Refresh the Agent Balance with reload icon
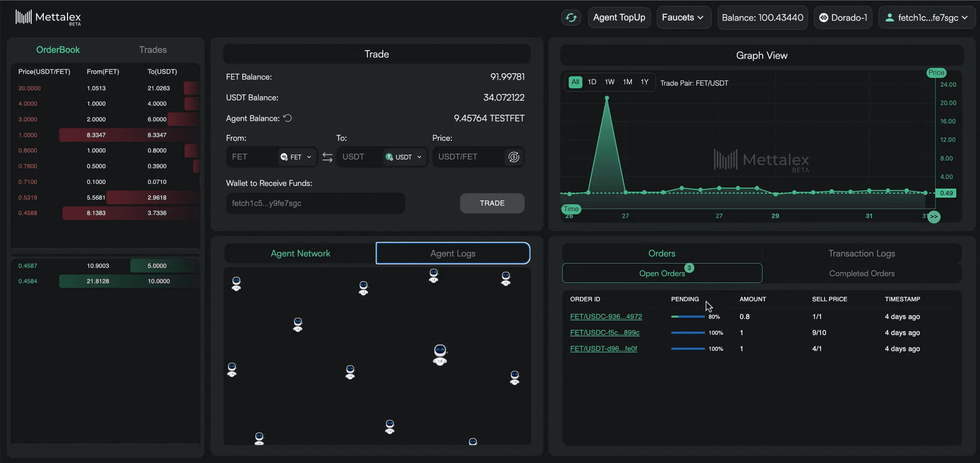The image size is (980, 463). [288, 118]
